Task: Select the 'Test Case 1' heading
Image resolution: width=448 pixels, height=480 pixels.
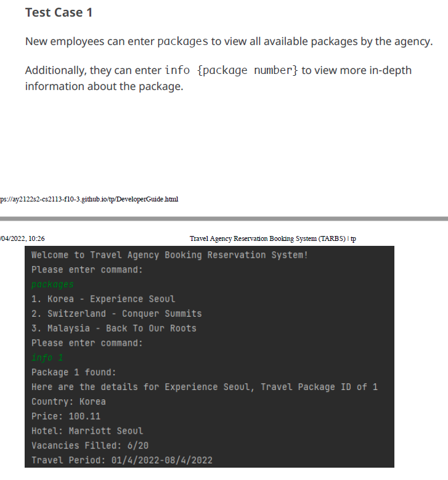Action: click(59, 12)
